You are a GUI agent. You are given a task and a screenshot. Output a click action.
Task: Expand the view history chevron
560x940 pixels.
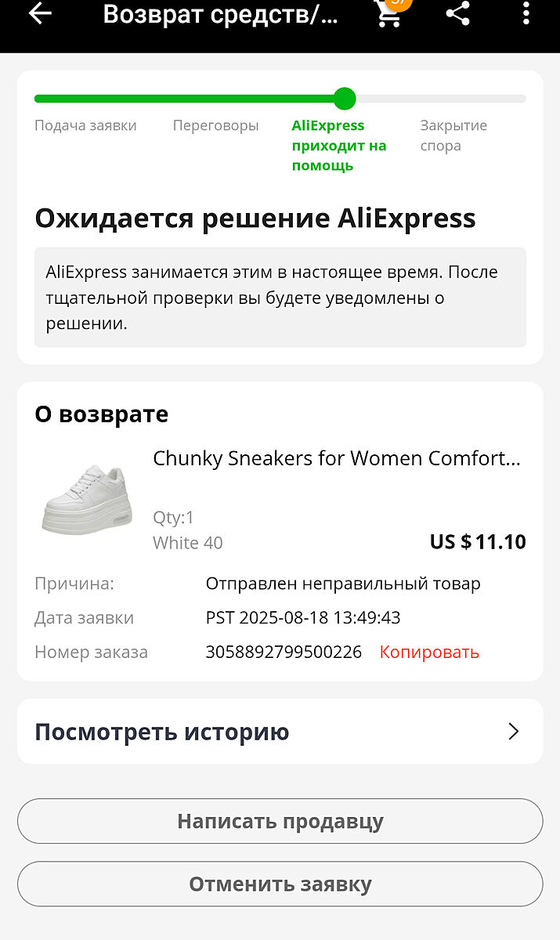tap(513, 732)
